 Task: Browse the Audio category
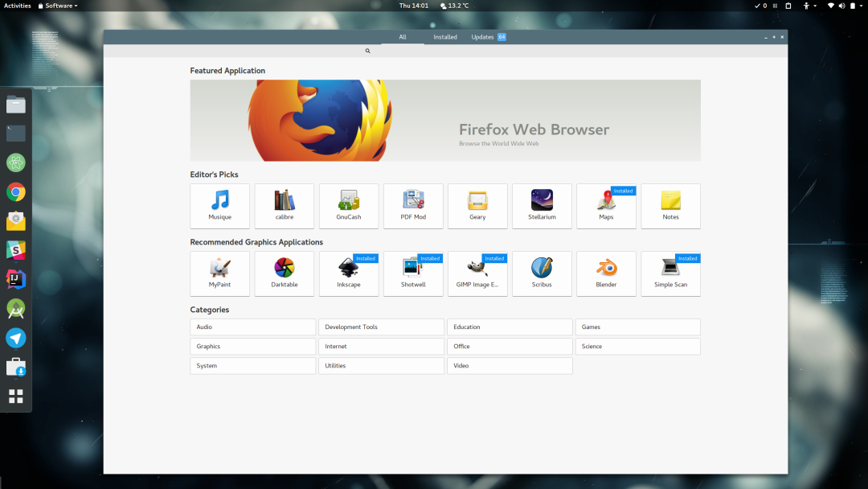pos(253,327)
